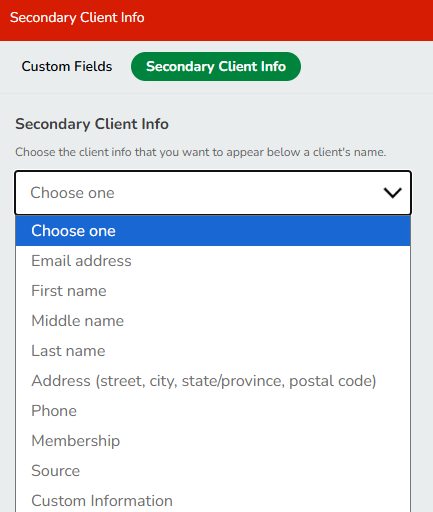Pick the Phone option
This screenshot has height=512, width=433.
213,411
